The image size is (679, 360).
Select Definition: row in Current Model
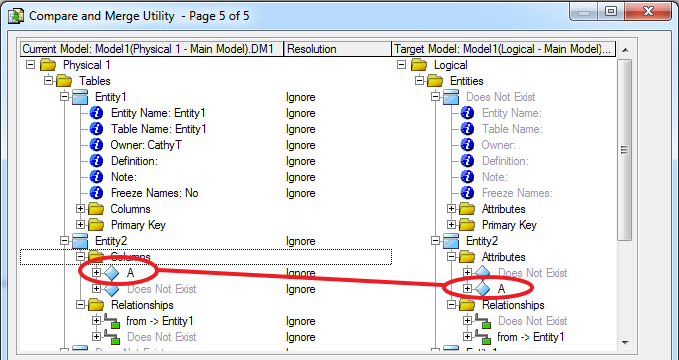(134, 161)
